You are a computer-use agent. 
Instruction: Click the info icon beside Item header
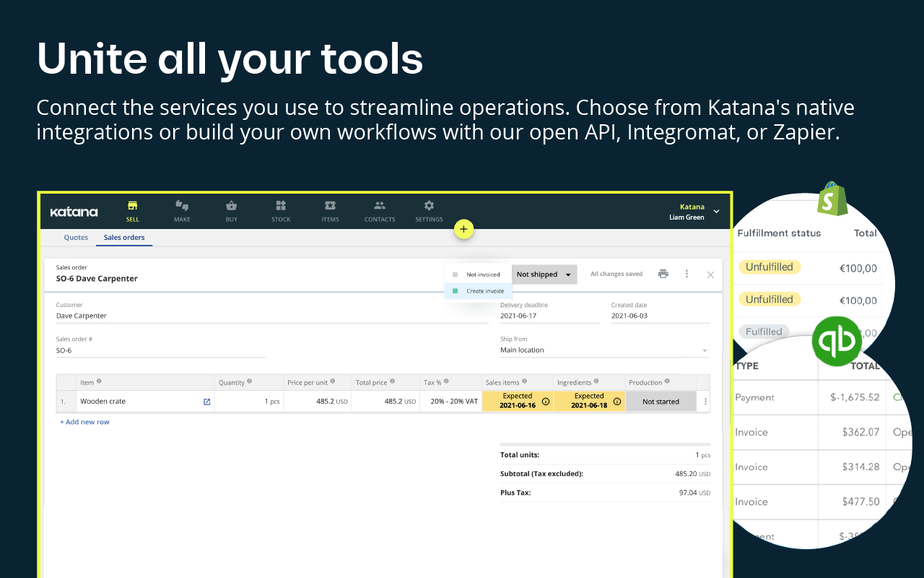pos(99,381)
